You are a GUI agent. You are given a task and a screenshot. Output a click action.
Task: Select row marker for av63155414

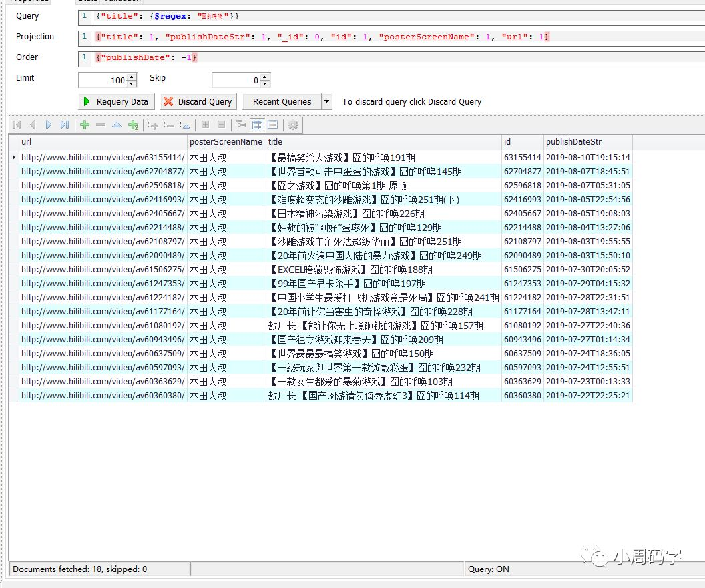[x=13, y=157]
